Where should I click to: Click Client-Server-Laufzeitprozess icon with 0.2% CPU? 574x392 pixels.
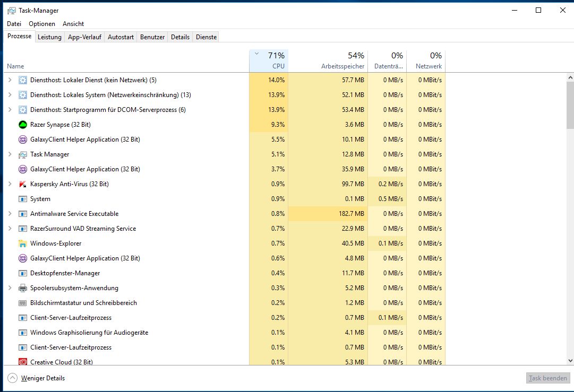[23, 318]
